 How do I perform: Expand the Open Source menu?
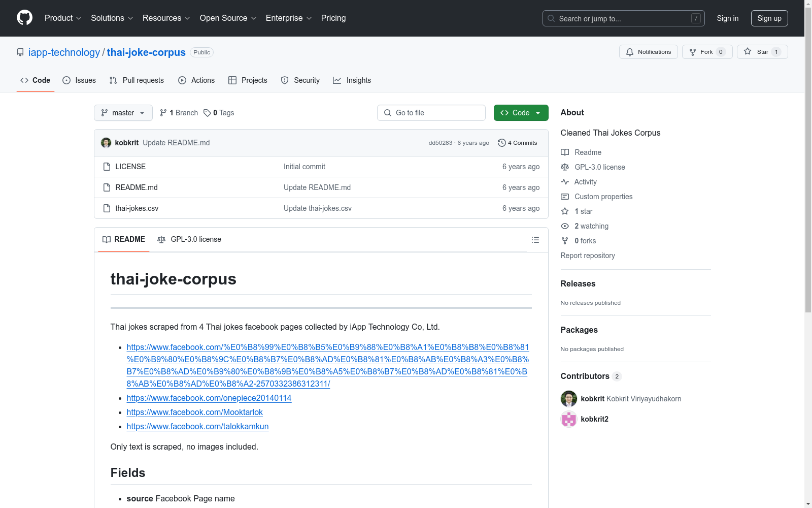[x=228, y=18]
